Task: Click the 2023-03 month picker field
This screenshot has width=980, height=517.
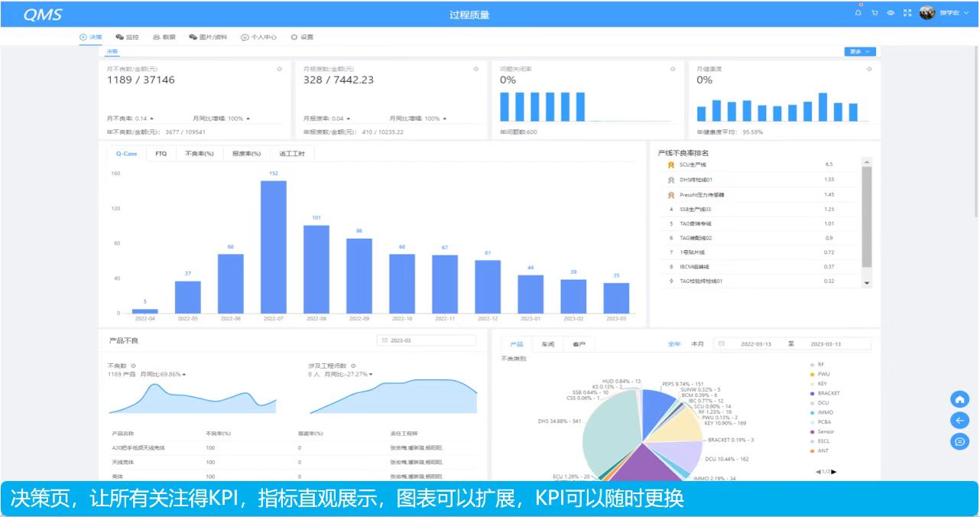Action: click(427, 340)
